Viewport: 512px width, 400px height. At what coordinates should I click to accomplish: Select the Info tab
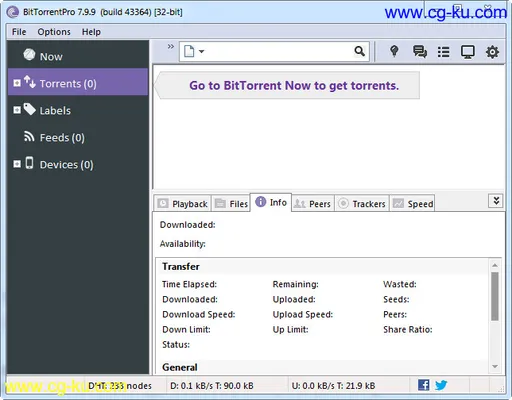point(271,202)
